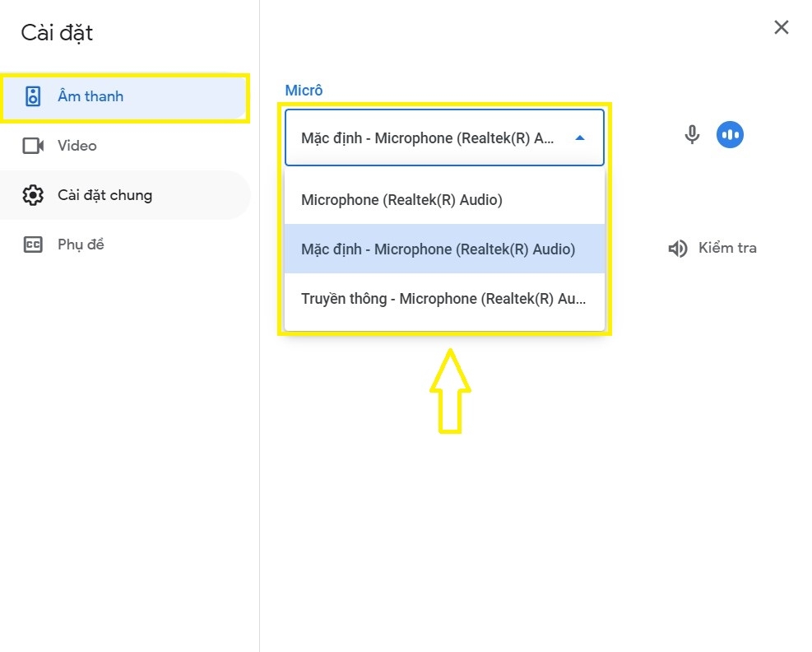
Task: Select Microphone (Realtek(R) Audio) option
Action: (444, 200)
